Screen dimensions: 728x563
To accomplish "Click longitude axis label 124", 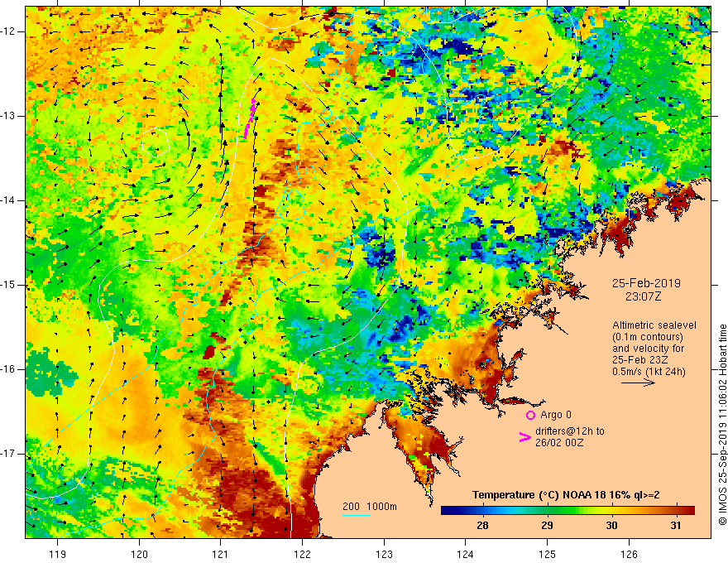I will click(x=466, y=554).
